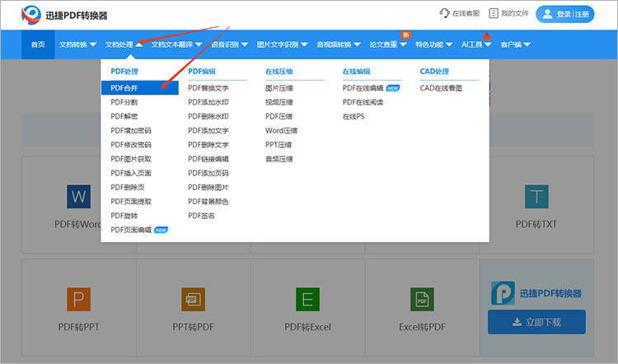Select PDF添加水印 menu entry
This screenshot has height=364, width=618.
pyautogui.click(x=208, y=102)
